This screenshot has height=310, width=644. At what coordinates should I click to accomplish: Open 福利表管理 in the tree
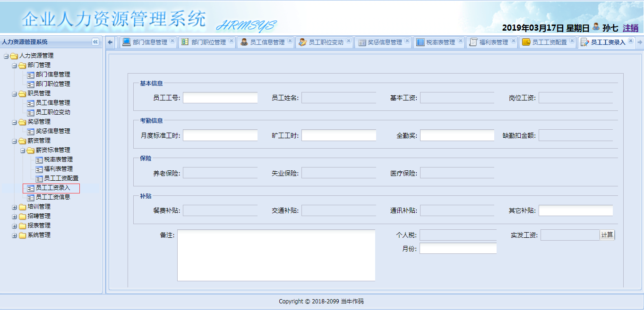coord(58,169)
